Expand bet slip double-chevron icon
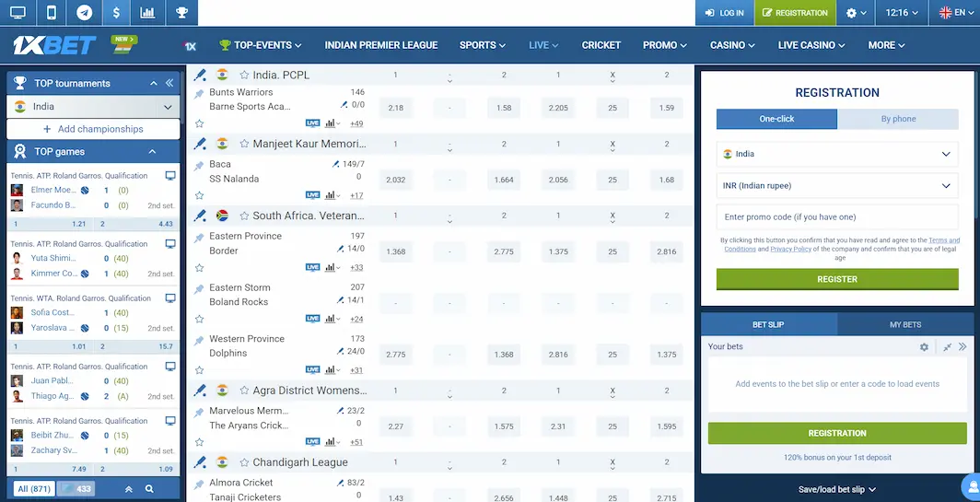The image size is (980, 502). pos(962,347)
